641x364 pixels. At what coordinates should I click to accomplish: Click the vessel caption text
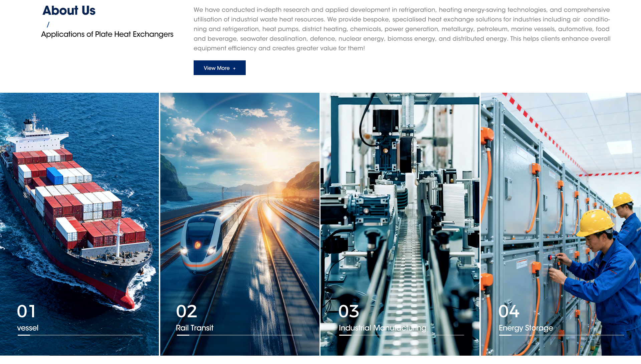click(28, 328)
